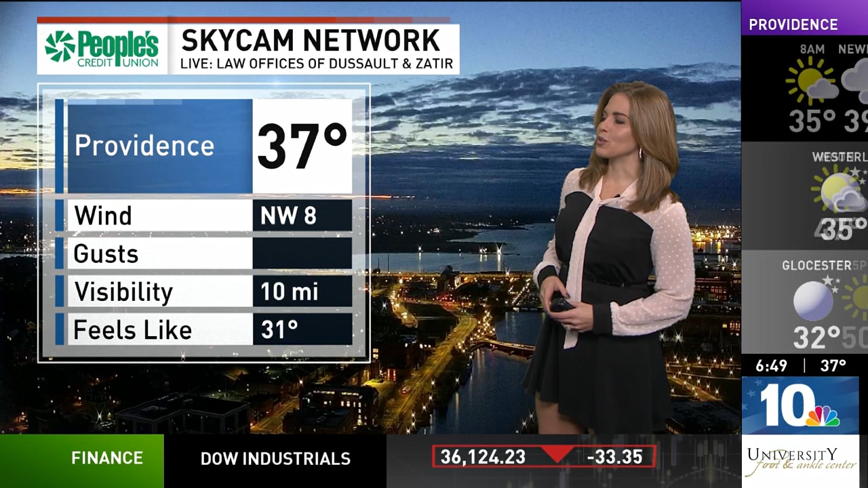Image resolution: width=868 pixels, height=488 pixels.
Task: Click the red down arrow in the Dow ticker
Action: pos(557,454)
